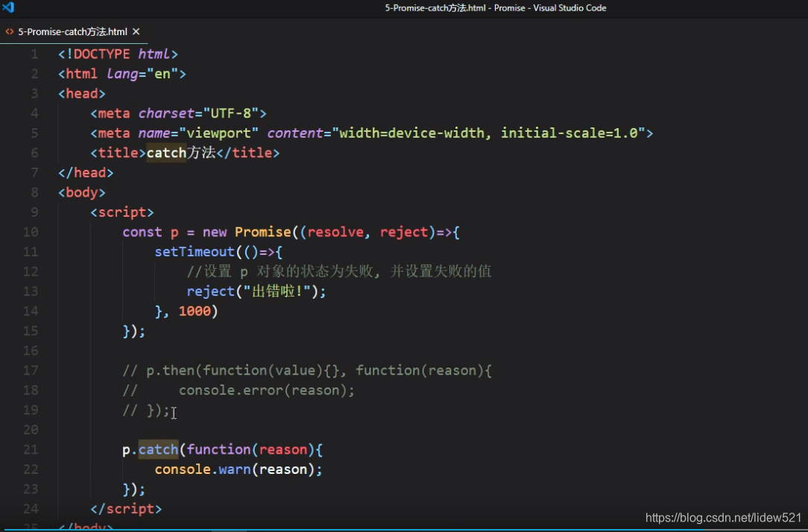Click the charset attribute name
808x532 pixels.
[x=166, y=113]
